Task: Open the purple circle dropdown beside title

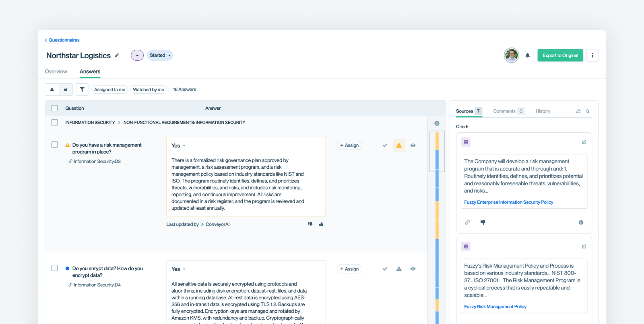Action: pyautogui.click(x=137, y=55)
